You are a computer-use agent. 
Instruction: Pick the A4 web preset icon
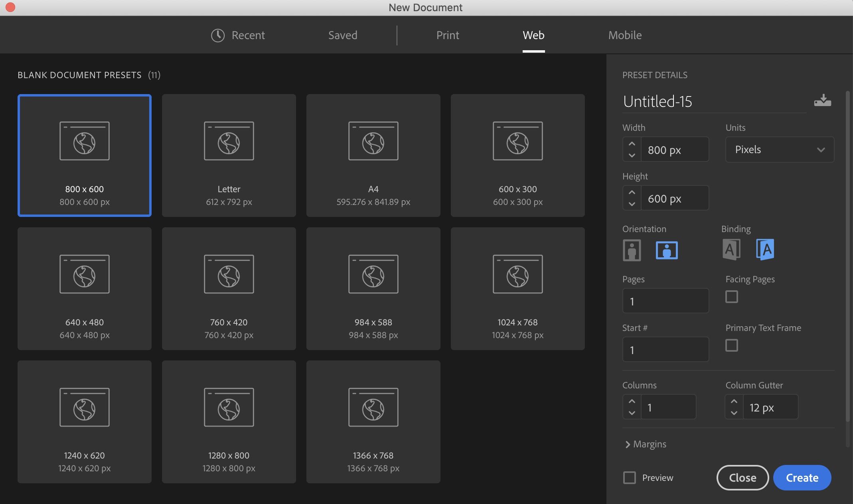[x=373, y=141]
